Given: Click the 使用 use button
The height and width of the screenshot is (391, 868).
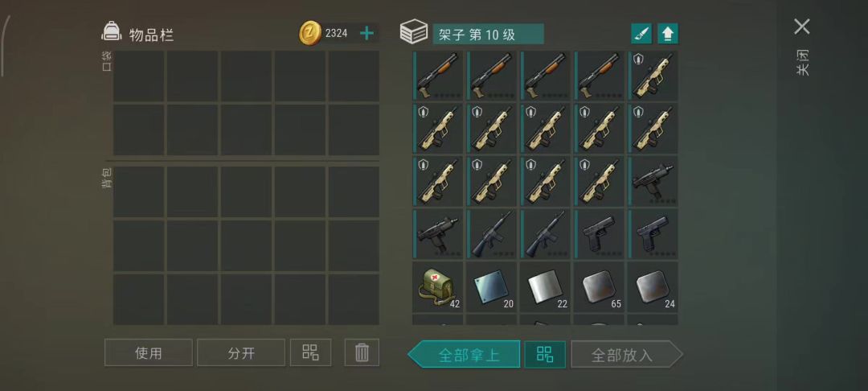Looking at the screenshot, I should [x=149, y=352].
